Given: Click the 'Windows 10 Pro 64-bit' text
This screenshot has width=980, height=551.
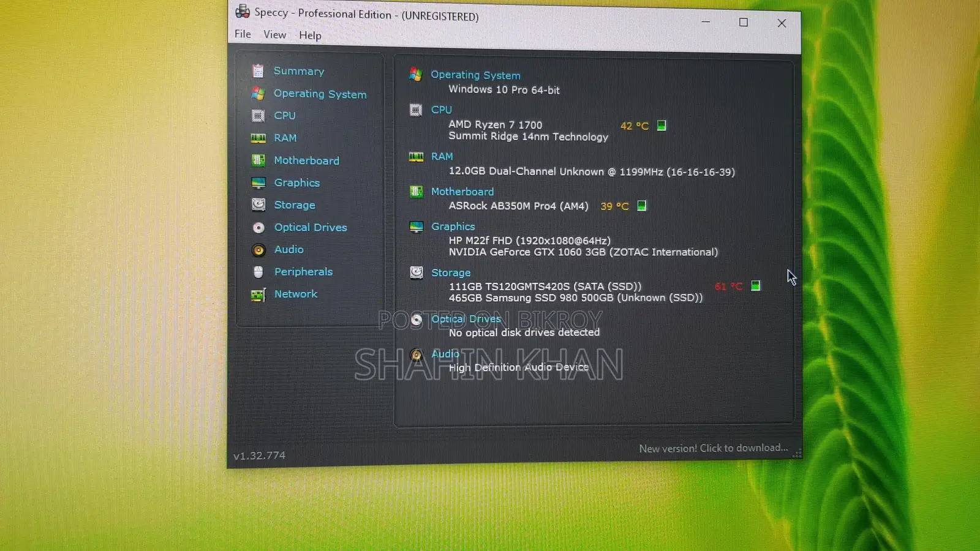Looking at the screenshot, I should pos(504,90).
